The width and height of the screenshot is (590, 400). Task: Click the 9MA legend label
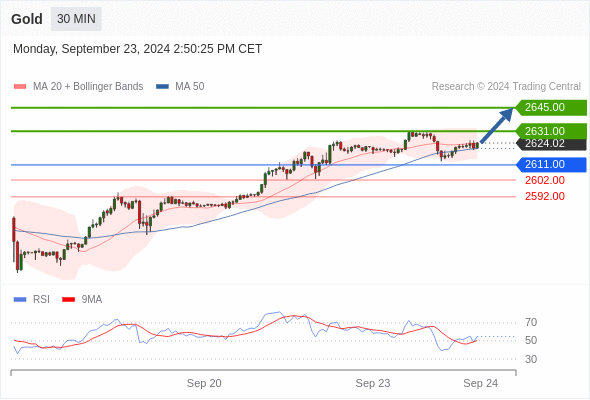tap(92, 300)
